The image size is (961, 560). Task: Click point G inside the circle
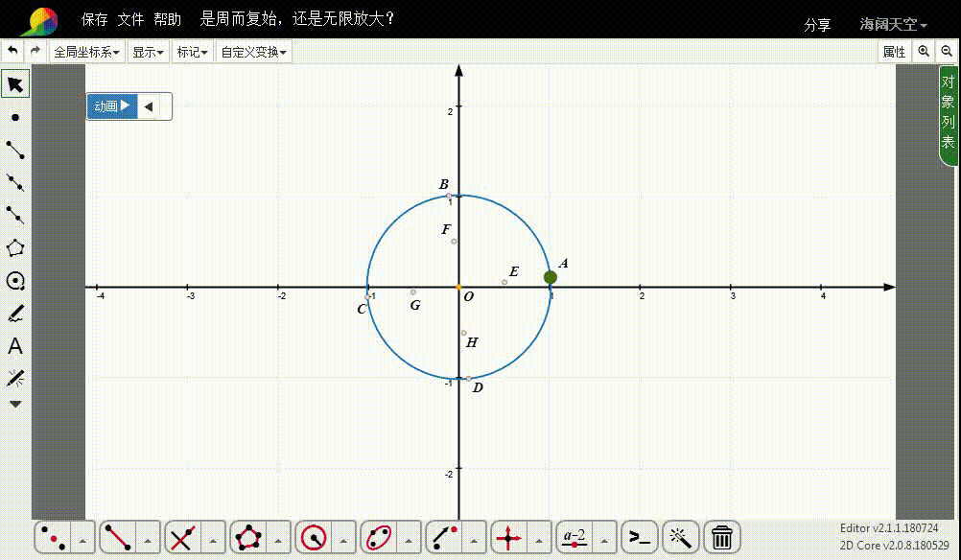click(x=413, y=292)
